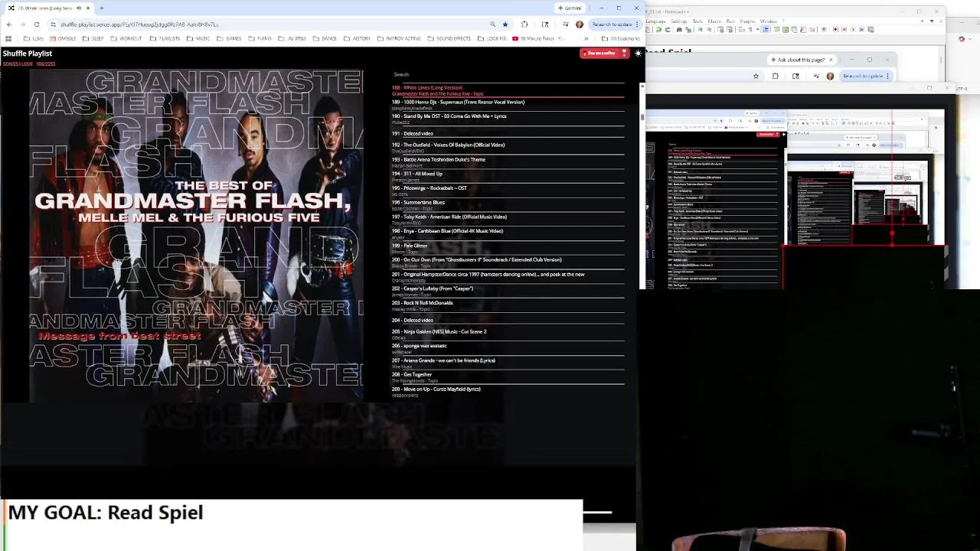Open Extensions puzzle icon in main Chrome

524,24
